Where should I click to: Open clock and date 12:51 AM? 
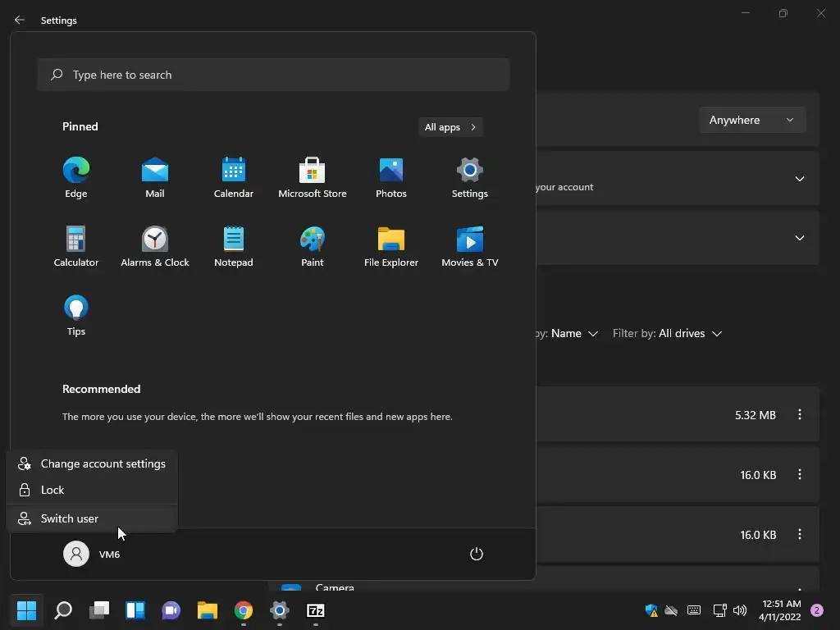coord(780,610)
